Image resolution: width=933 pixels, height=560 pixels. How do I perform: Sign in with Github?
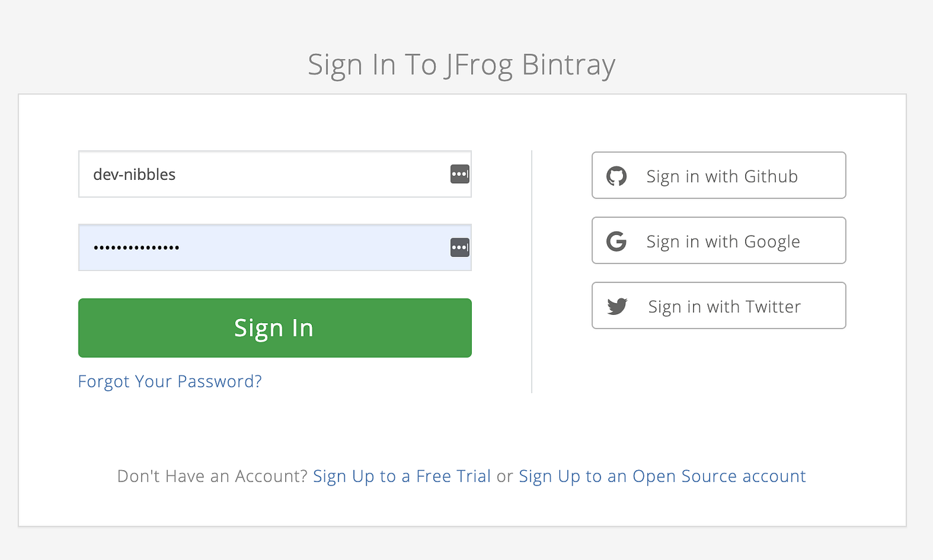pyautogui.click(x=718, y=175)
